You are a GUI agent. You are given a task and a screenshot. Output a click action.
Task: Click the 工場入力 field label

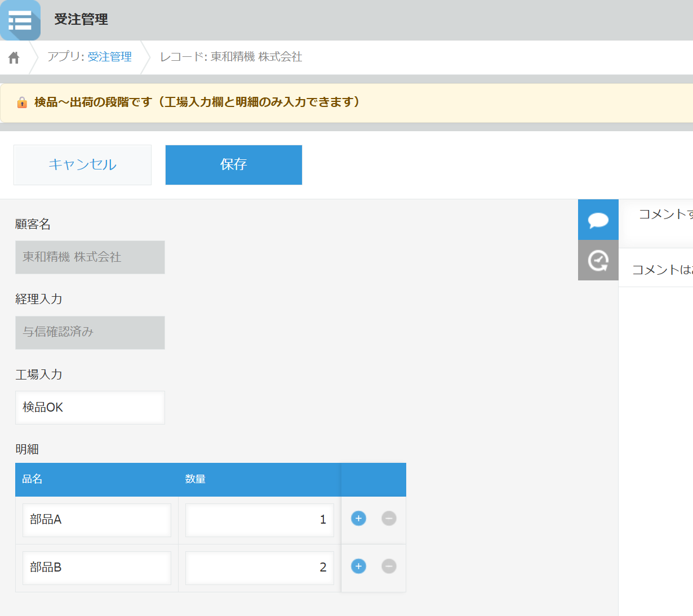(x=39, y=374)
